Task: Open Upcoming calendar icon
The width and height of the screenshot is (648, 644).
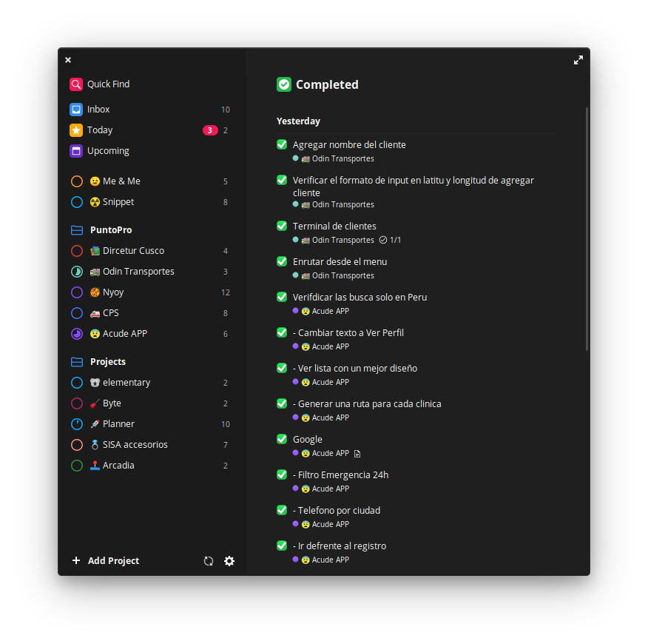Action: click(76, 151)
